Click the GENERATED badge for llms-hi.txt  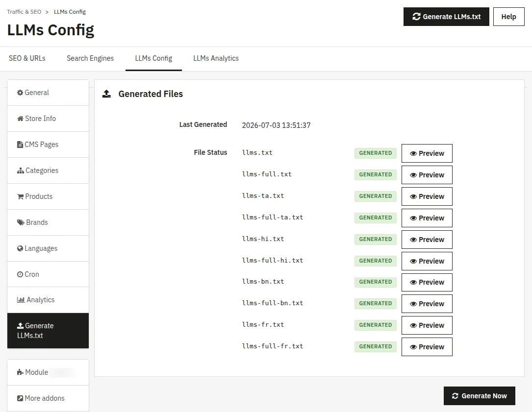(x=375, y=240)
